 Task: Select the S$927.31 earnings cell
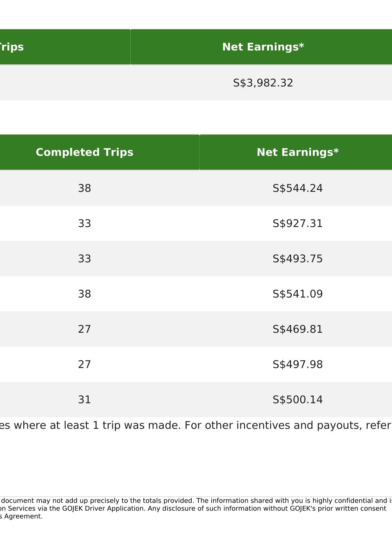point(296,223)
